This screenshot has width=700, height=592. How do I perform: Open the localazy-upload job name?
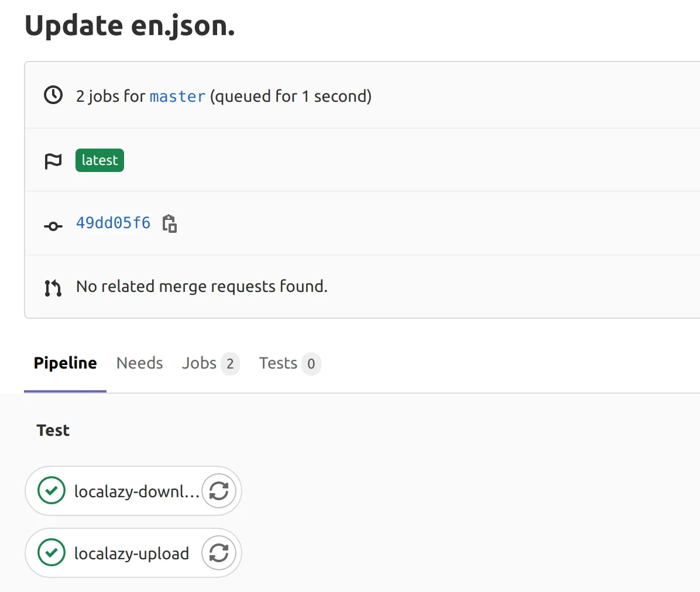click(x=132, y=553)
